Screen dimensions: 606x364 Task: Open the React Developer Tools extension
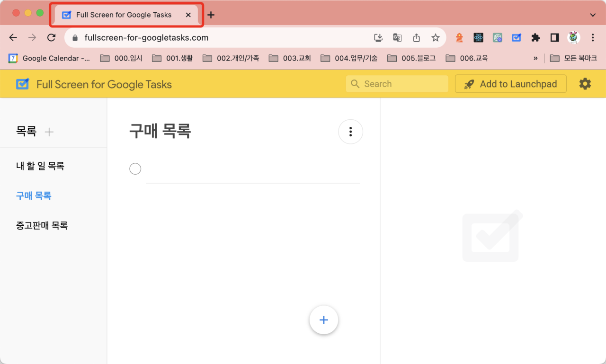[x=479, y=38]
